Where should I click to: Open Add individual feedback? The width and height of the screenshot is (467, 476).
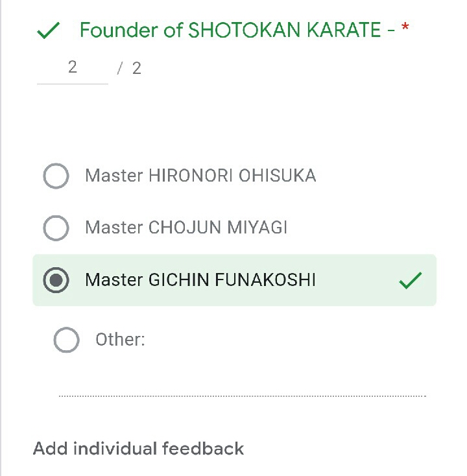138,448
